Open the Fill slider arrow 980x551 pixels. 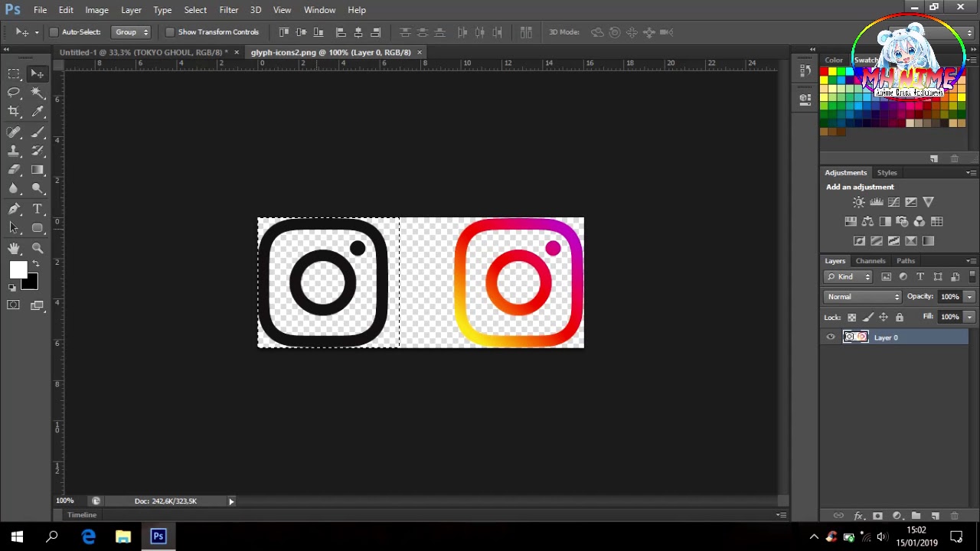pos(969,317)
